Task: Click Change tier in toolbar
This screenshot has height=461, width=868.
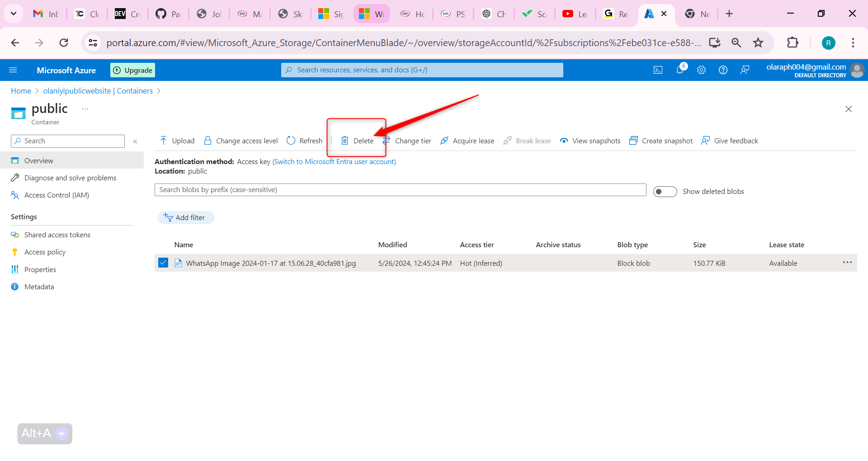Action: [x=407, y=141]
